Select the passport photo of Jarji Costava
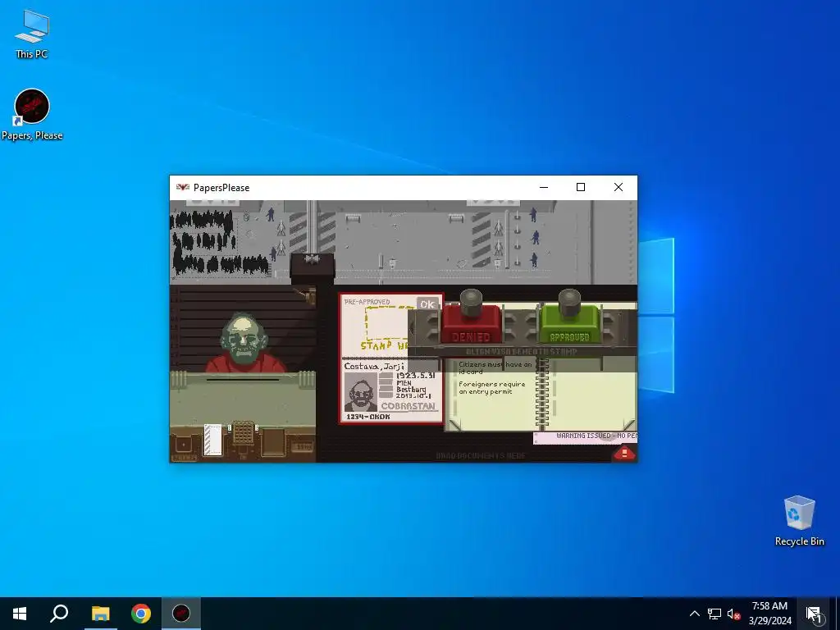The width and height of the screenshot is (840, 630). coord(360,392)
